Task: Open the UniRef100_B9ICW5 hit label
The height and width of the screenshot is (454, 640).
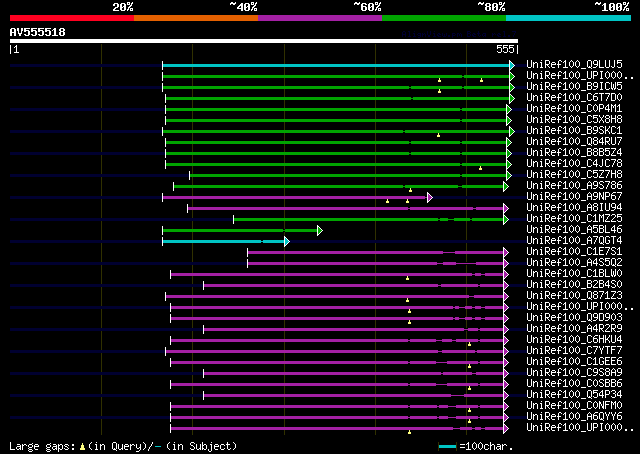Action: [574, 86]
